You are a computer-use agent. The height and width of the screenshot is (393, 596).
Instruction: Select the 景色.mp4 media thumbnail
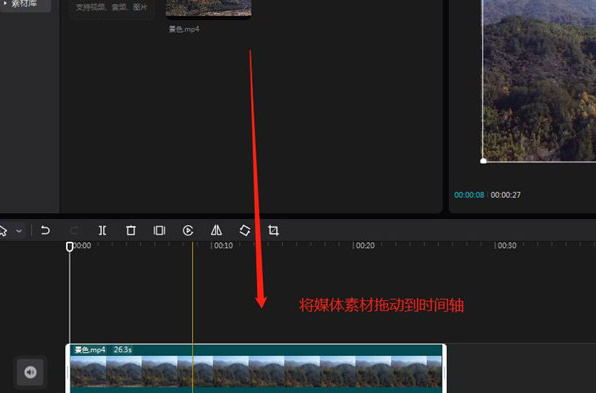(x=209, y=8)
